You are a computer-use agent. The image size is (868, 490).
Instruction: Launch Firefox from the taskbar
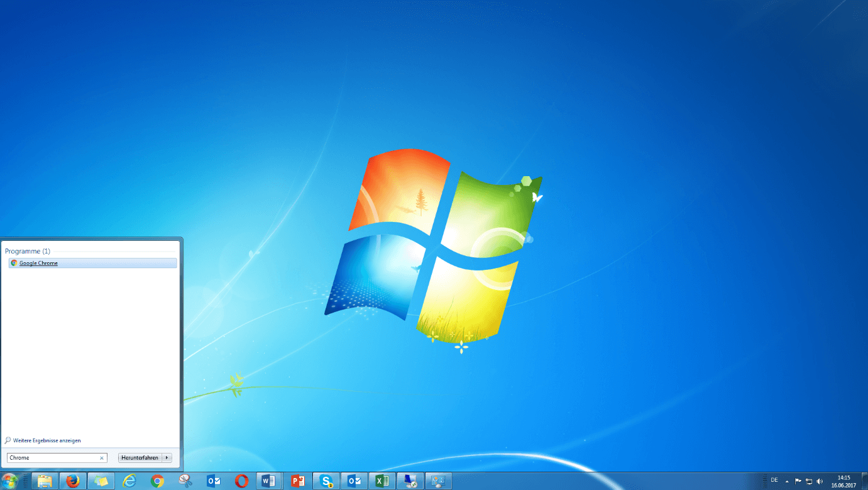(74, 481)
